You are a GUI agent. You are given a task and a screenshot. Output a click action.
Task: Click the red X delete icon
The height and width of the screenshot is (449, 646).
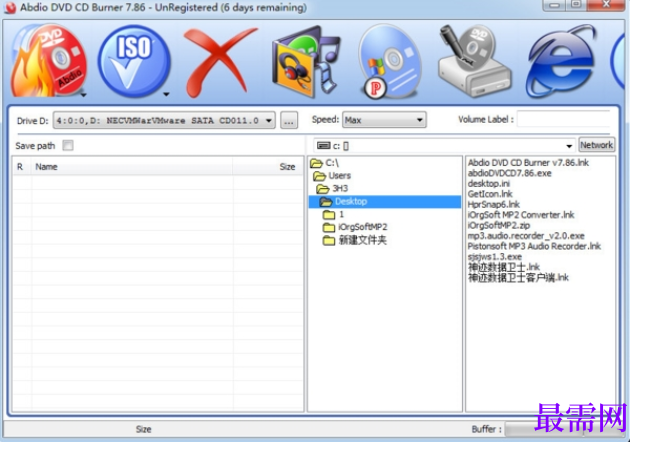click(220, 62)
